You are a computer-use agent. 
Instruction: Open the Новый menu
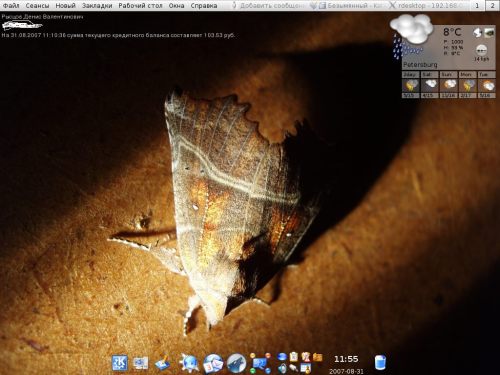click(65, 6)
